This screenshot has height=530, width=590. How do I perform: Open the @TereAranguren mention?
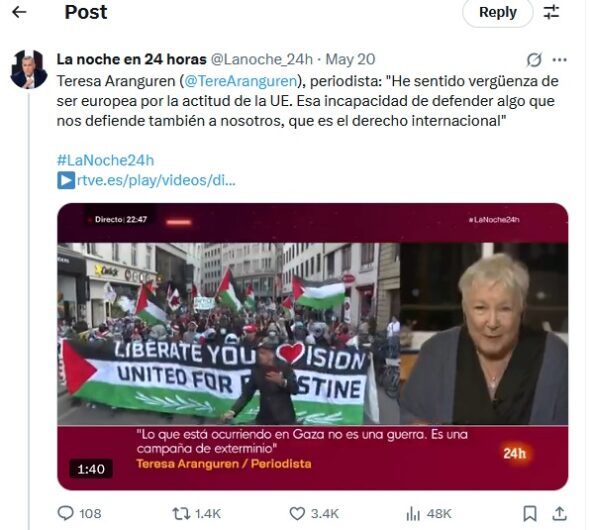click(x=241, y=81)
